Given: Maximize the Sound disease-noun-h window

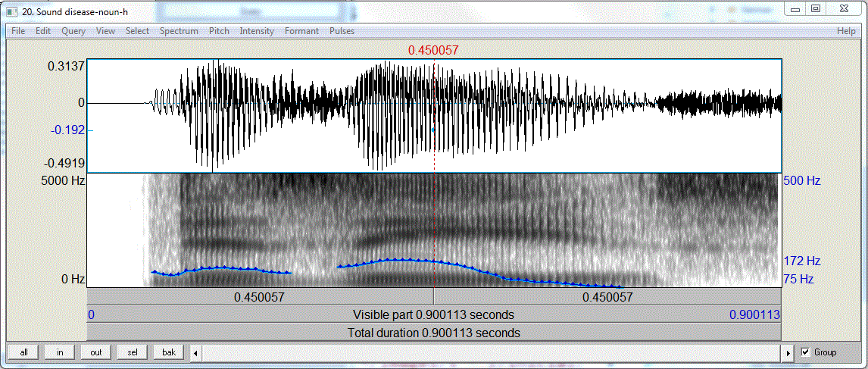Looking at the screenshot, I should pos(816,9).
